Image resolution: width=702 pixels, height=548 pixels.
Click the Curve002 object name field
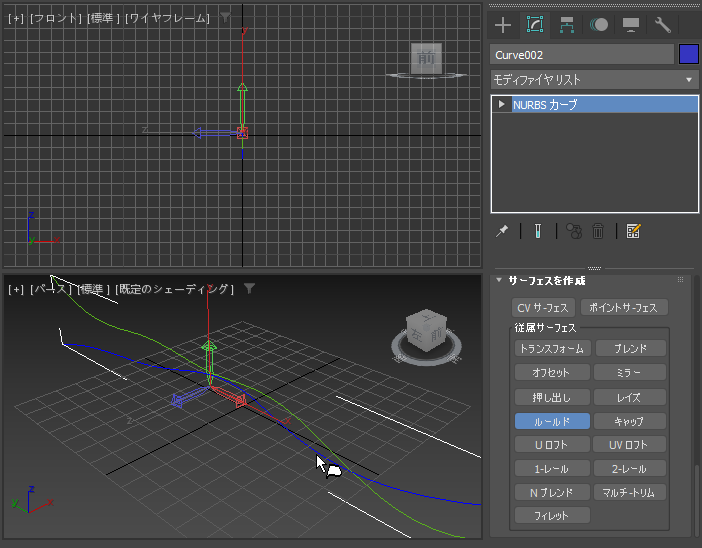pos(582,55)
